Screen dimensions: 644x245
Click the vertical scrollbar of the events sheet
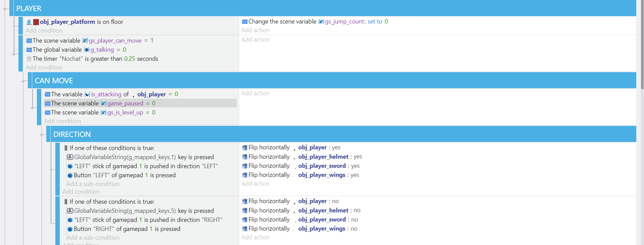642,45
